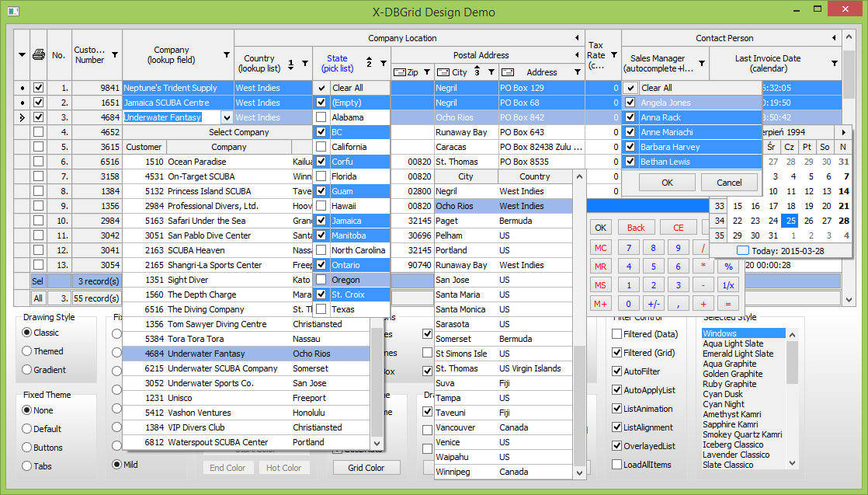868x495 pixels.
Task: Click the Grid Color button
Action: (366, 468)
